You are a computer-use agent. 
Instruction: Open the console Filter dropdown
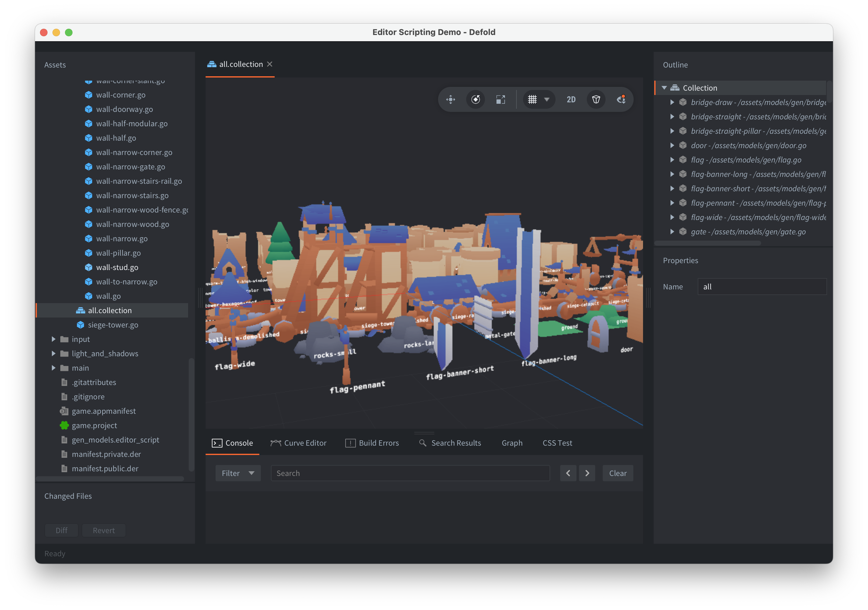tap(238, 473)
